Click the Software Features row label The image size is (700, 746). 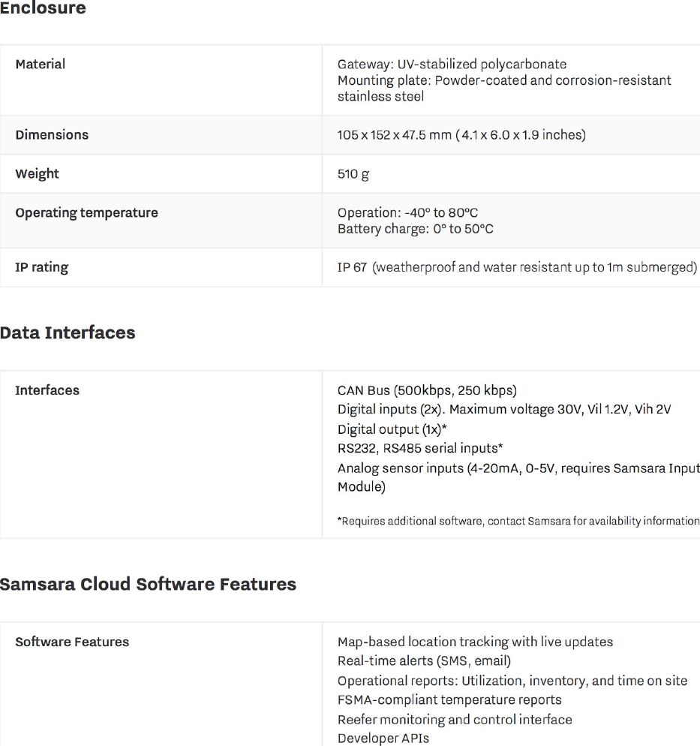pos(72,642)
